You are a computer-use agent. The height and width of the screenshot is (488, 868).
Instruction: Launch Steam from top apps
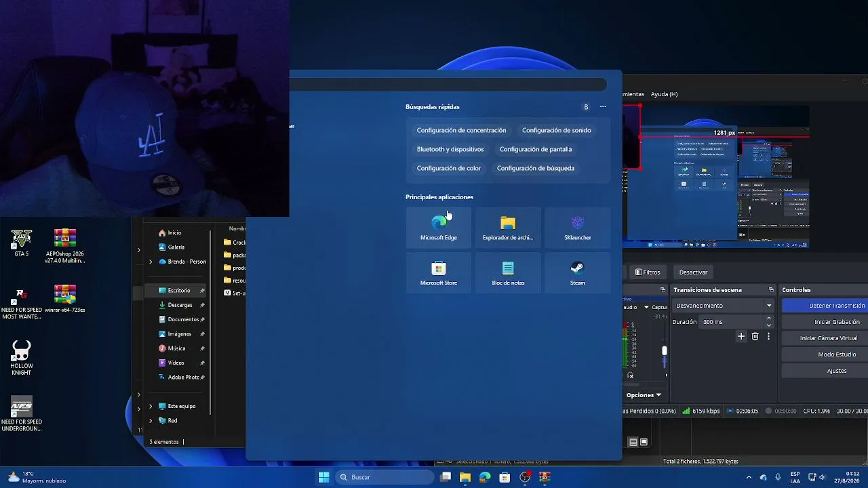coord(578,273)
